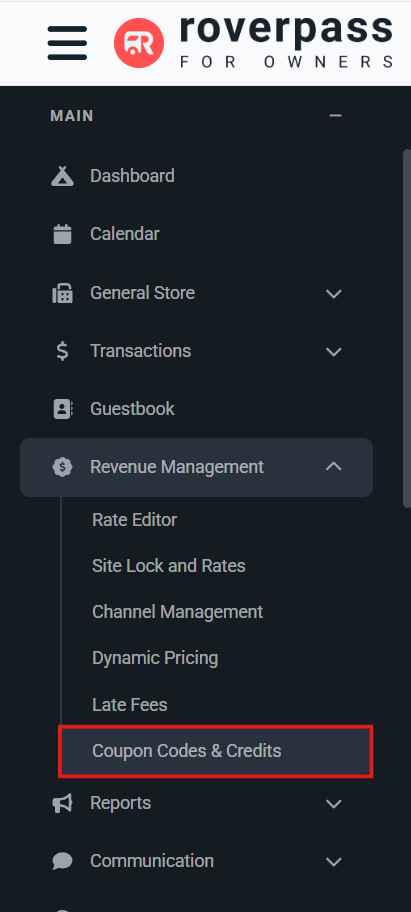Click the Transactions dollar sign icon
The height and width of the screenshot is (912, 411).
(x=62, y=351)
